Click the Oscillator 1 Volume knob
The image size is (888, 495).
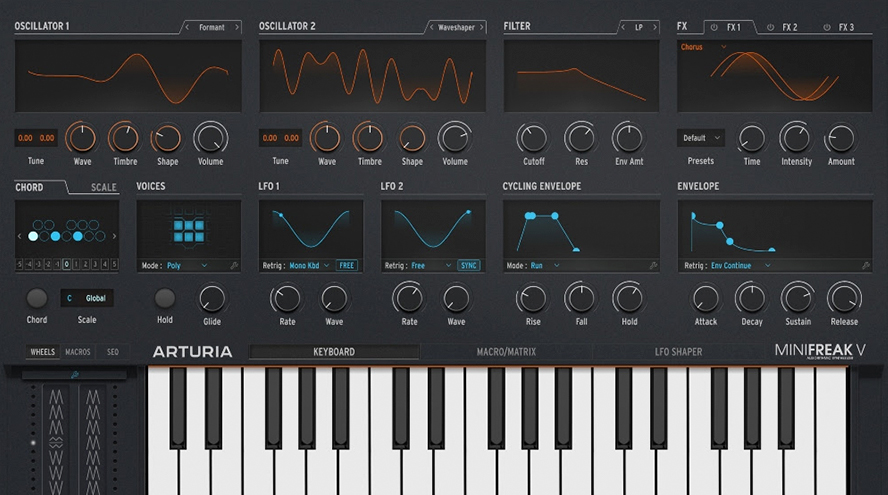[x=211, y=138]
